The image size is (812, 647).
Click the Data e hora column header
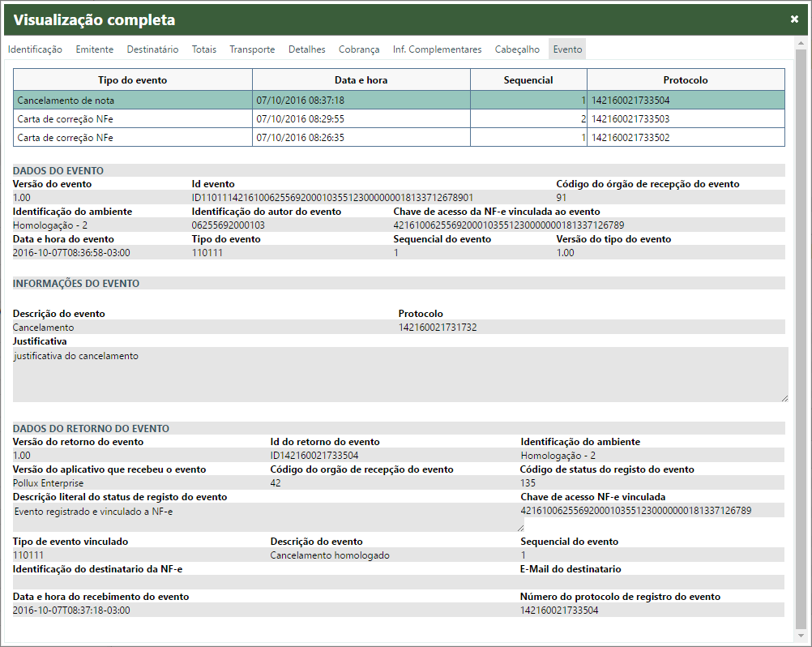361,80
